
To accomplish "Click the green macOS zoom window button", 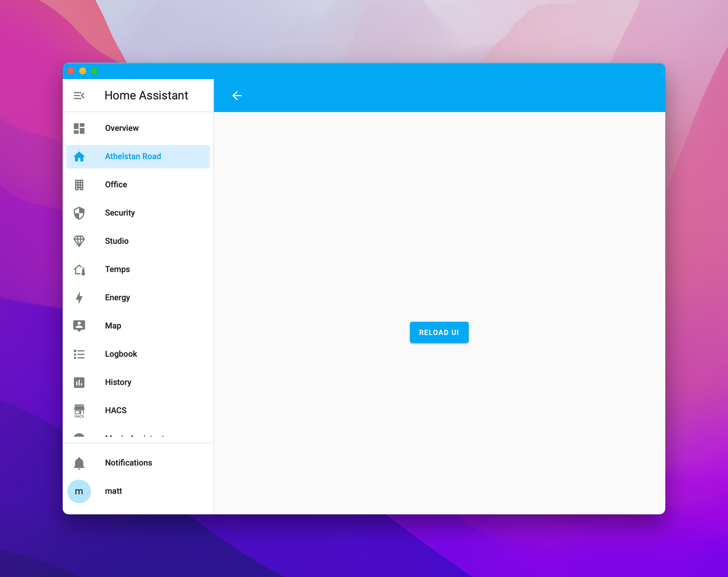I will pyautogui.click(x=94, y=71).
